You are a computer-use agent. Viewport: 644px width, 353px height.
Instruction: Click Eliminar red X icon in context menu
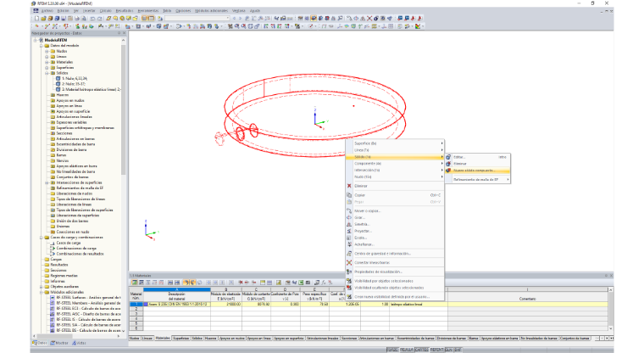click(349, 186)
